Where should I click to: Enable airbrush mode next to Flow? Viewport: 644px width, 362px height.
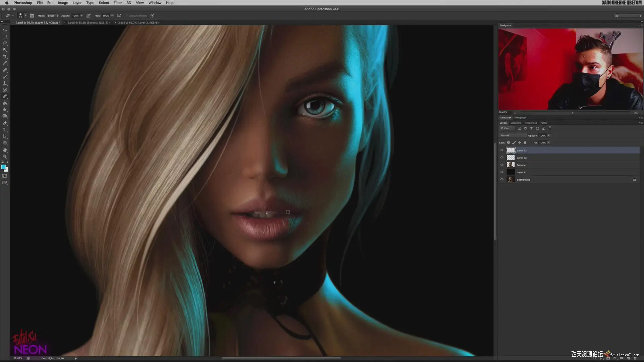click(119, 16)
